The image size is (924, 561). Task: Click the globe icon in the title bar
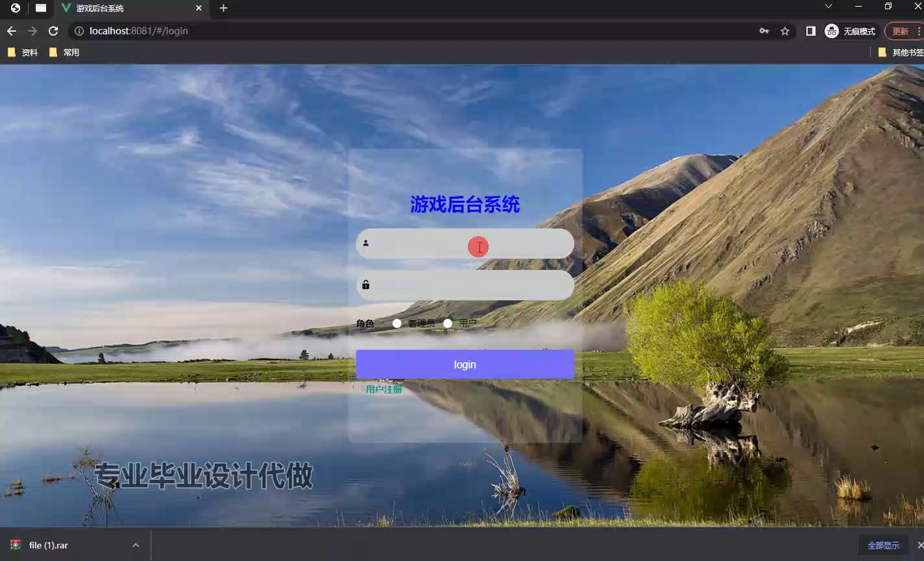(x=16, y=8)
